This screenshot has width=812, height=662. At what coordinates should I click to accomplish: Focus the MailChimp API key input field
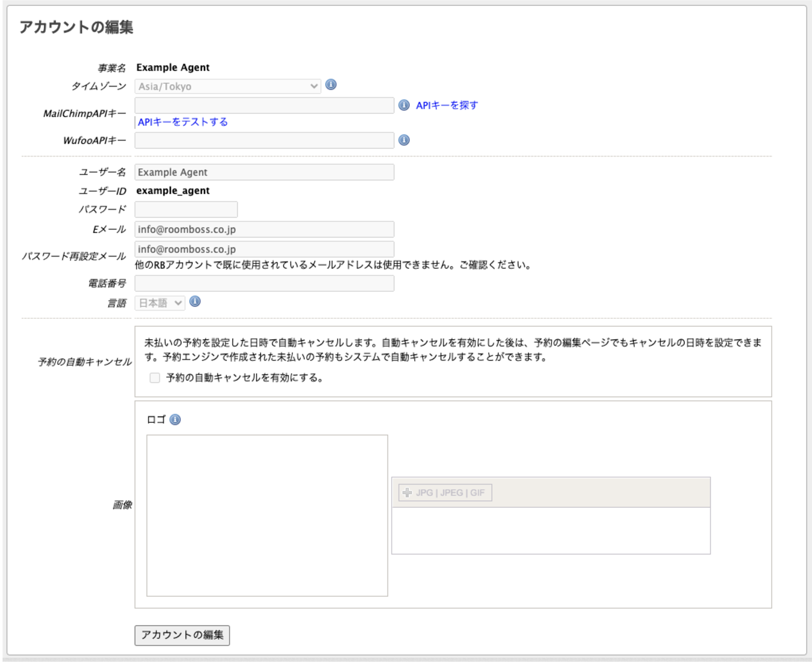click(264, 105)
